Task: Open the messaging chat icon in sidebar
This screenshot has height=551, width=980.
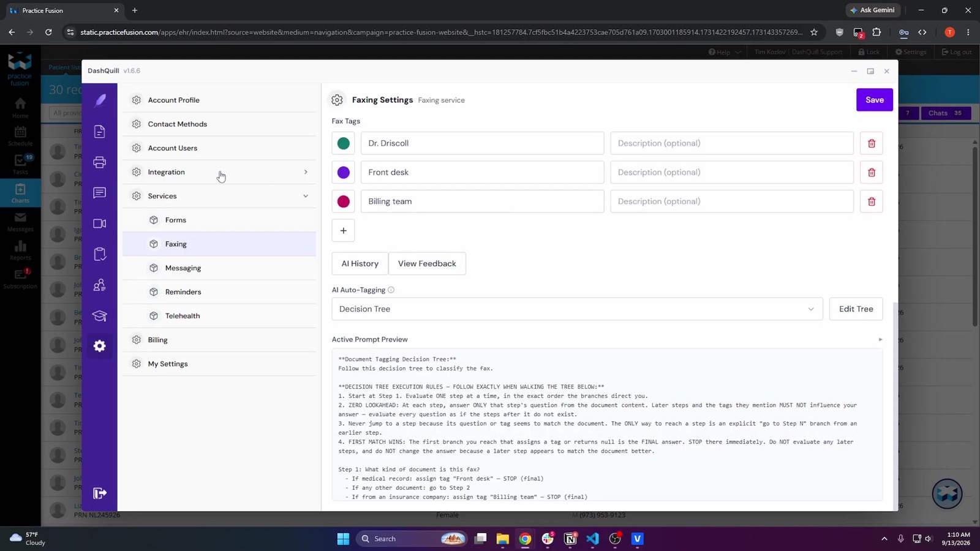Action: (x=100, y=193)
